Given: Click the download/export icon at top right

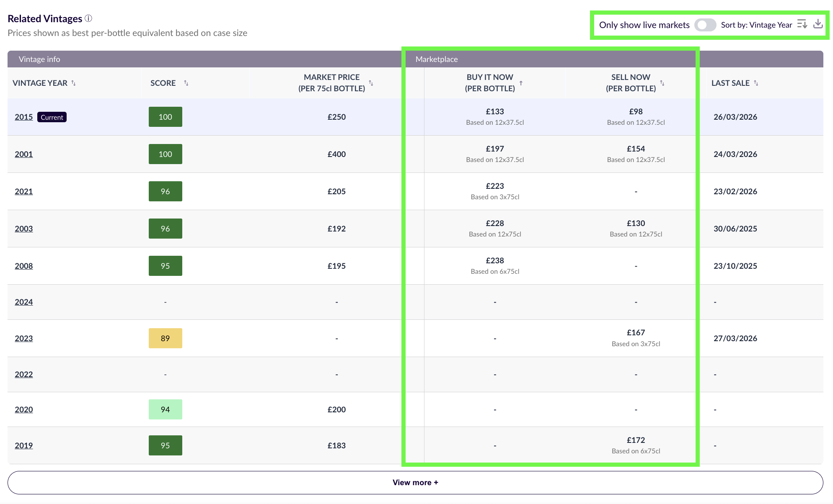Looking at the screenshot, I should tap(817, 24).
